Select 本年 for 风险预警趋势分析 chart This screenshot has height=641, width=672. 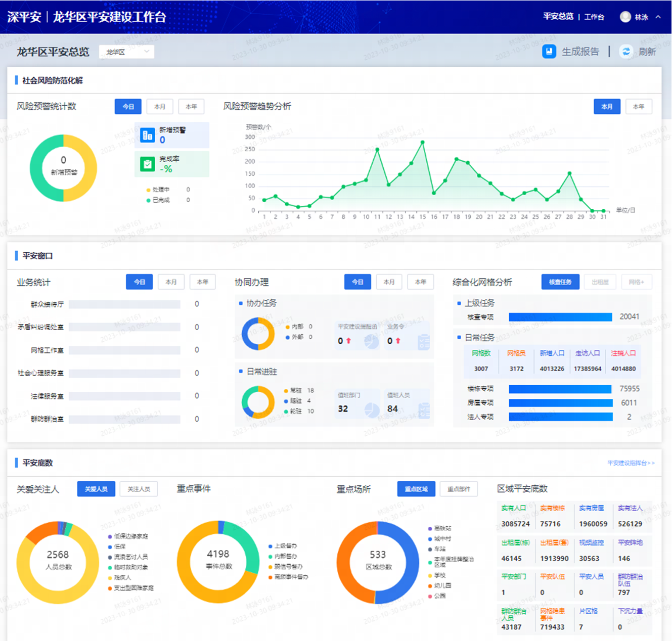pyautogui.click(x=639, y=107)
